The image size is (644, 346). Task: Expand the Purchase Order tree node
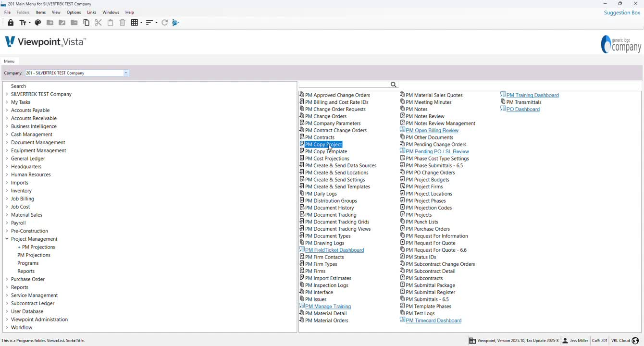click(x=7, y=279)
